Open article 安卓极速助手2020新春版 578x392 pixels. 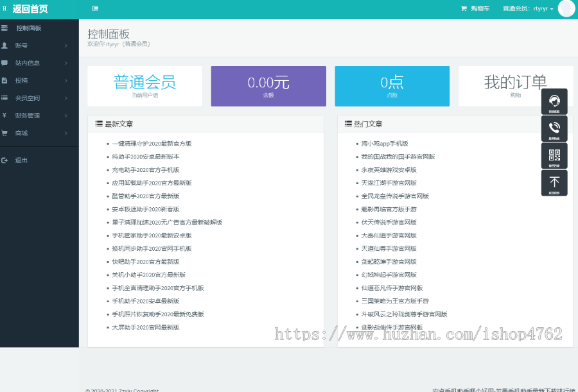point(146,209)
